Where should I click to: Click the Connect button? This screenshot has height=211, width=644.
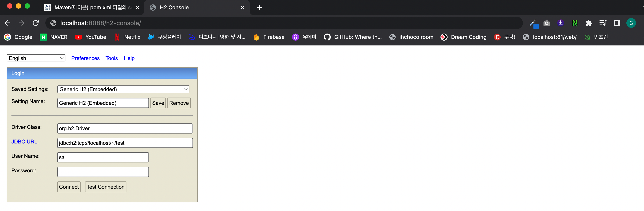[69, 187]
